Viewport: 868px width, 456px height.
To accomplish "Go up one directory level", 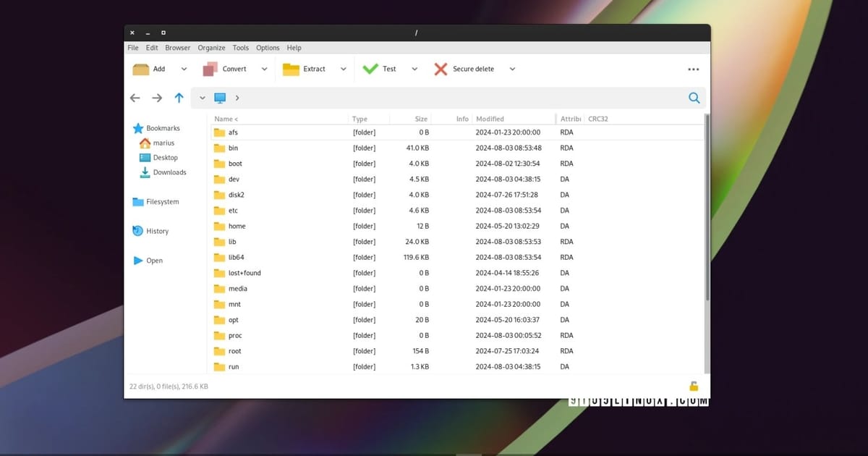I will click(x=179, y=98).
